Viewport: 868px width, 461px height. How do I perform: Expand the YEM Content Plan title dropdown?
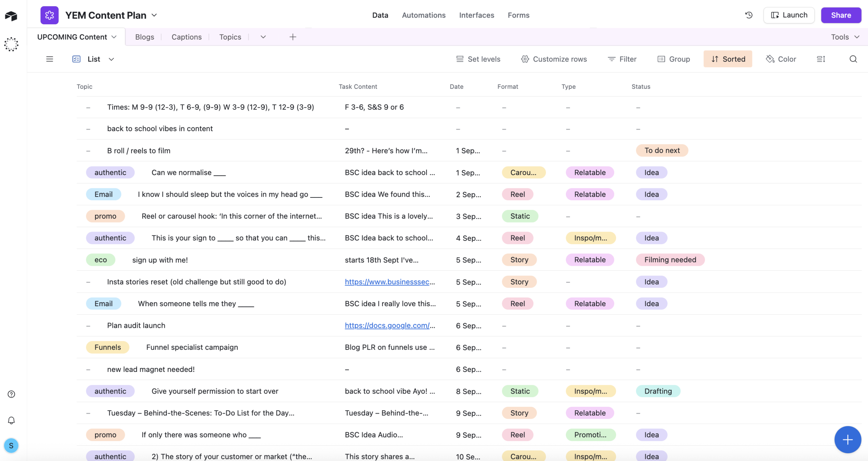pos(154,15)
